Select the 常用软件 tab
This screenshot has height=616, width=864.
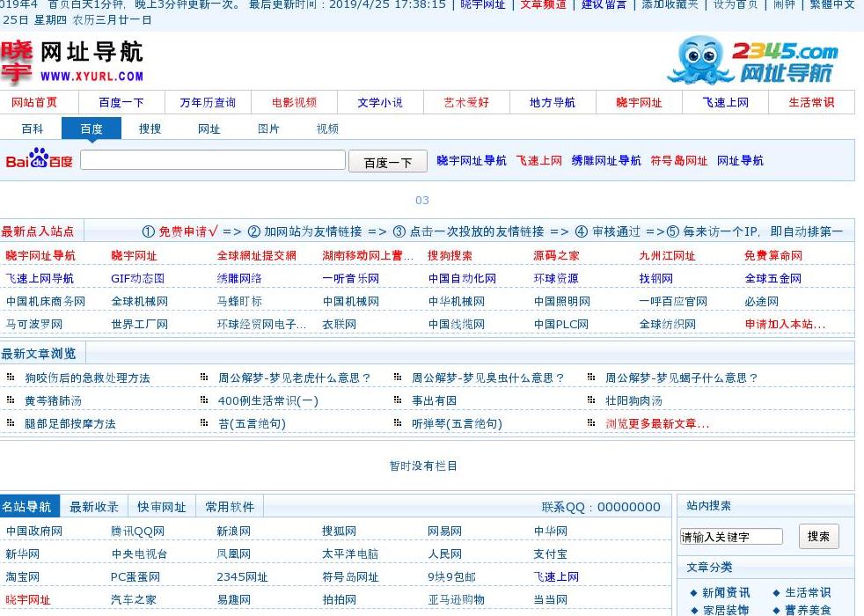230,507
